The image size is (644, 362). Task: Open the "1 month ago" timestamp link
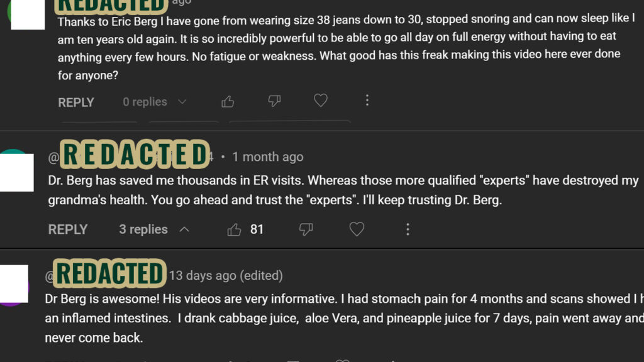click(268, 157)
